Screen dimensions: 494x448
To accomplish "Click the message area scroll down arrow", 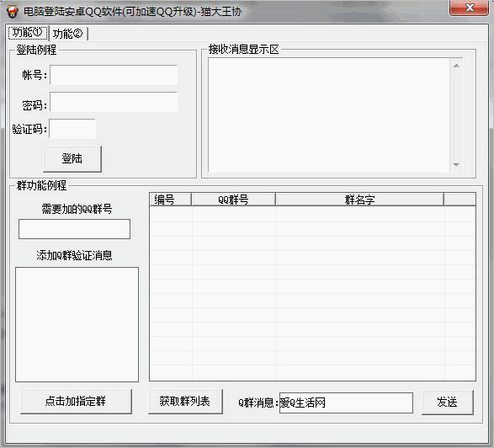I will pyautogui.click(x=456, y=164).
